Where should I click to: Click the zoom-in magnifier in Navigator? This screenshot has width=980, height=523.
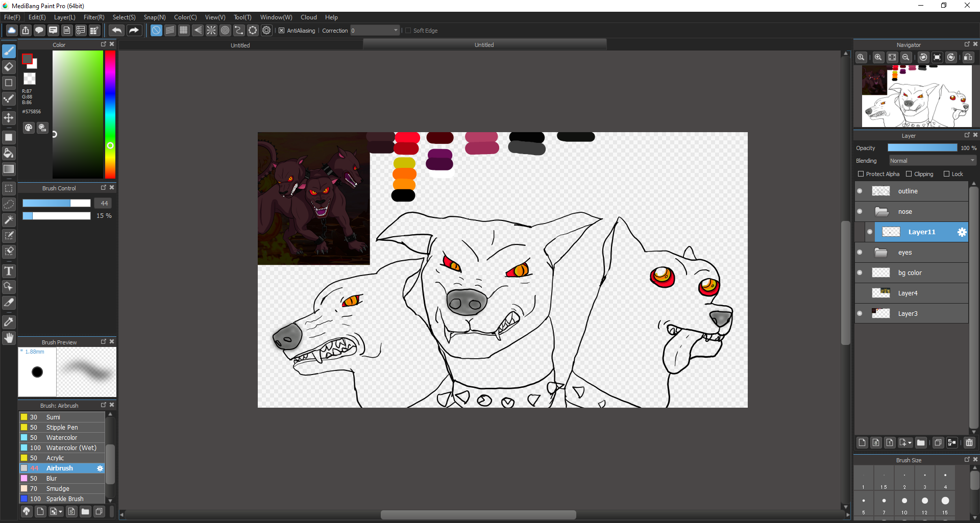(x=878, y=57)
